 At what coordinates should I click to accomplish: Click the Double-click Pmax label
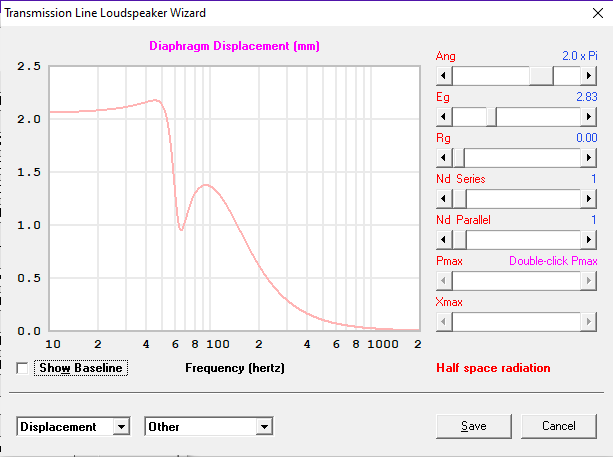click(553, 261)
